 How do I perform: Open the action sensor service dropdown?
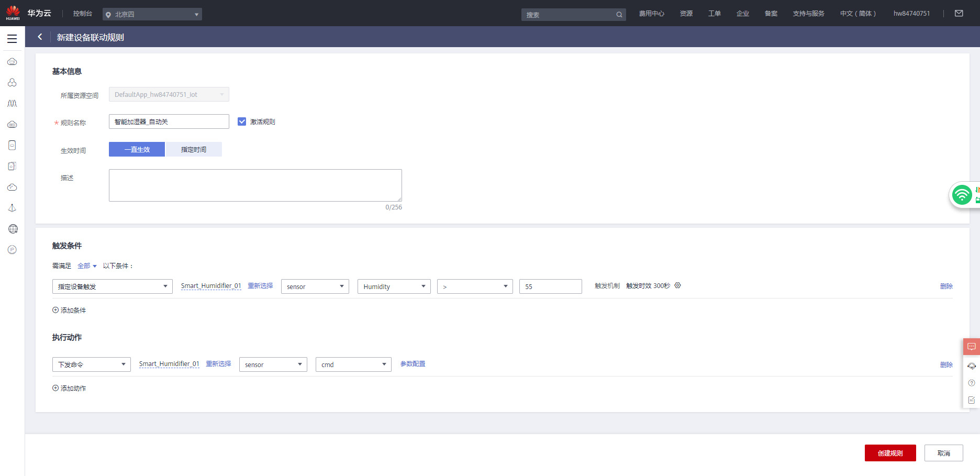tap(273, 364)
